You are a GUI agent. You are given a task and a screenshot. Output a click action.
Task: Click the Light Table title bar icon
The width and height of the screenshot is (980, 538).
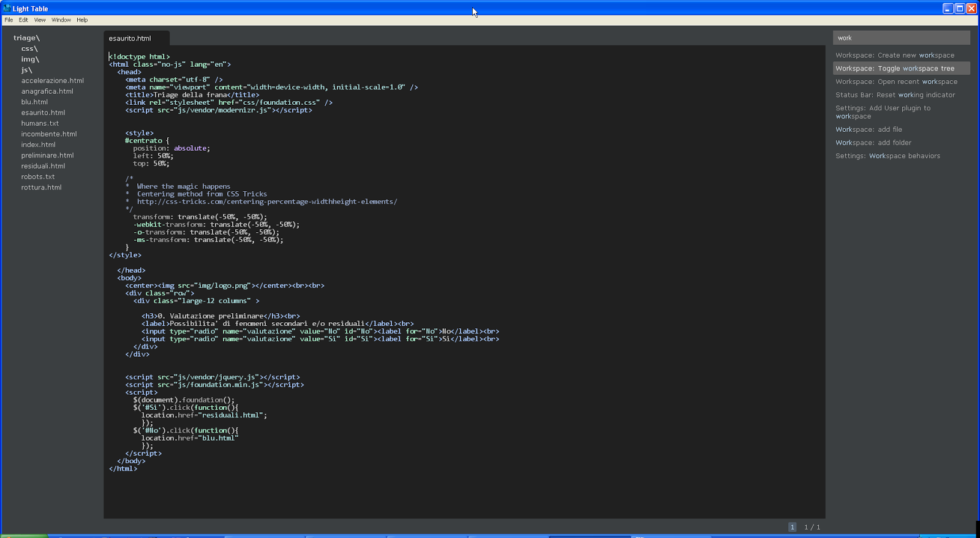(x=7, y=9)
